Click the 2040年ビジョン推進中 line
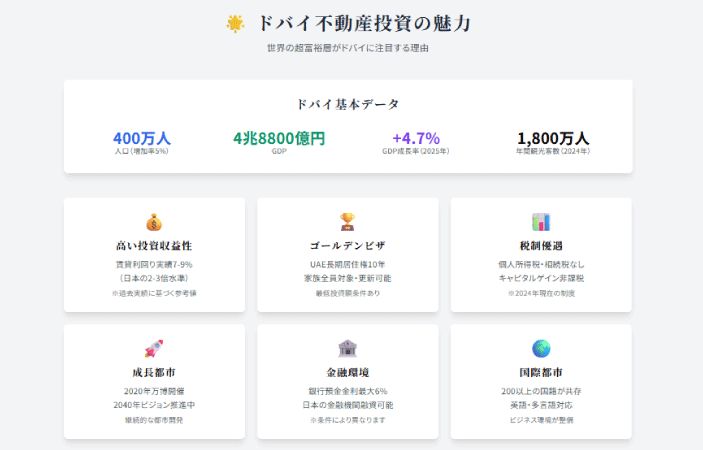 [x=154, y=405]
